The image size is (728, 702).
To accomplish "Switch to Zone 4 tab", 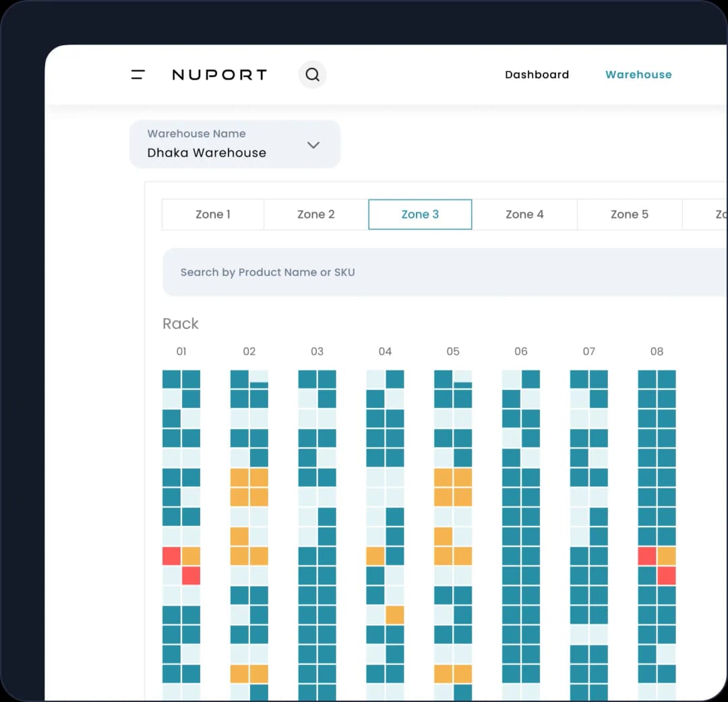I will [x=524, y=214].
